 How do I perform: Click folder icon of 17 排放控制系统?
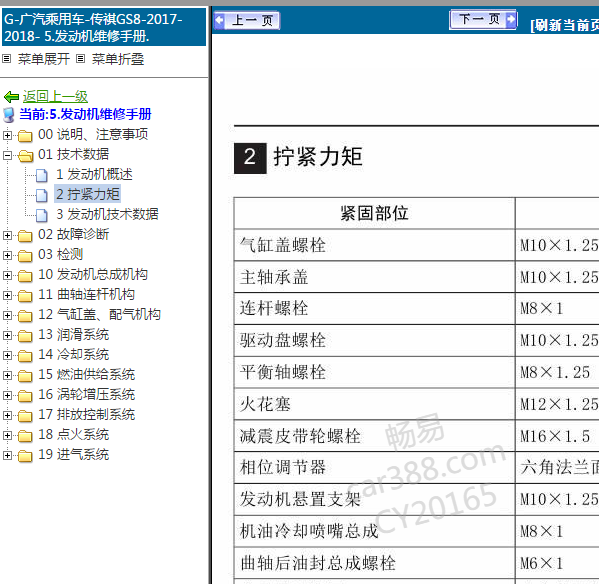point(25,416)
